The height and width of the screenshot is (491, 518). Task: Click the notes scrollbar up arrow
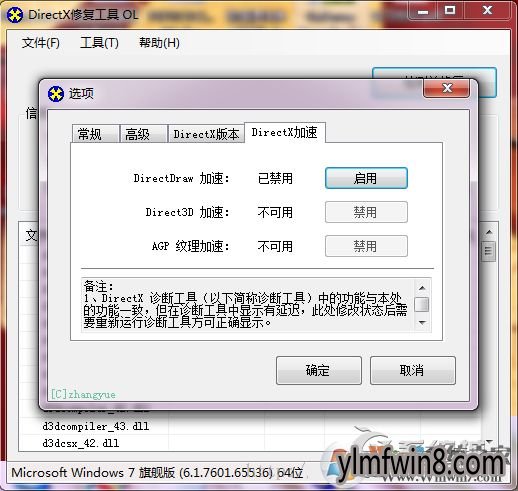coord(422,288)
